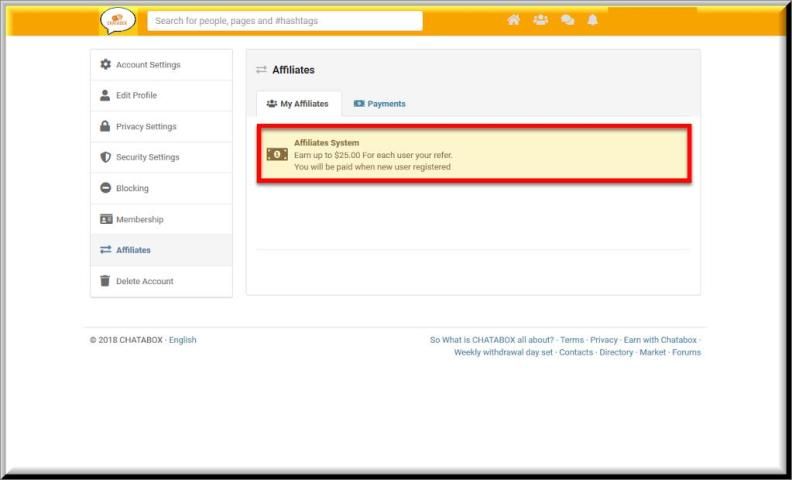Switch to the Payments tab
The width and height of the screenshot is (792, 480).
380,104
